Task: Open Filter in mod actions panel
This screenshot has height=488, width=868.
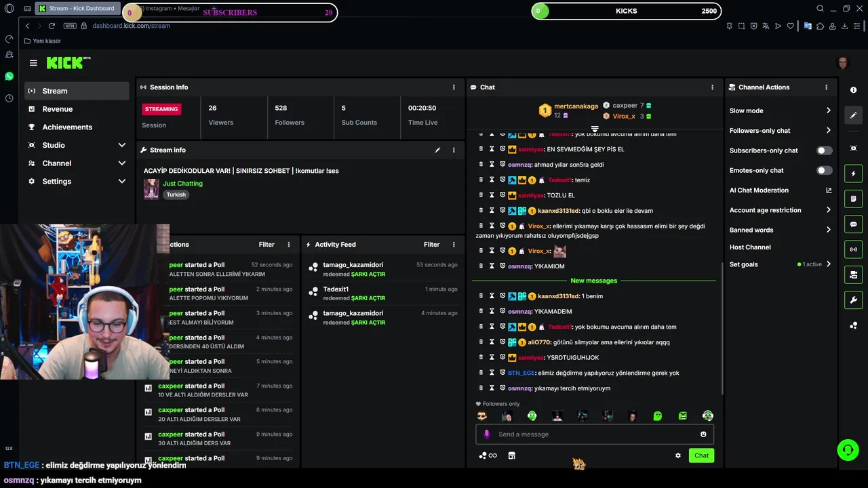Action: tap(267, 244)
